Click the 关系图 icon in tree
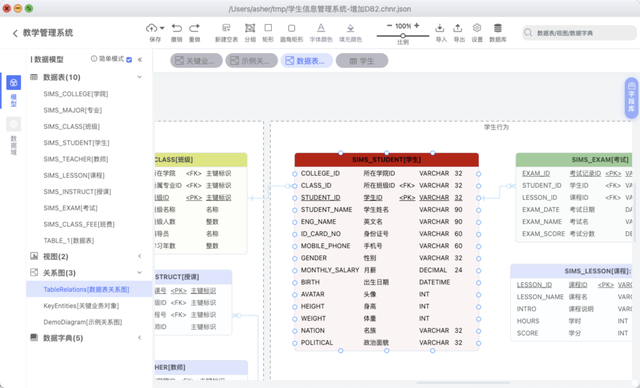 (34, 273)
